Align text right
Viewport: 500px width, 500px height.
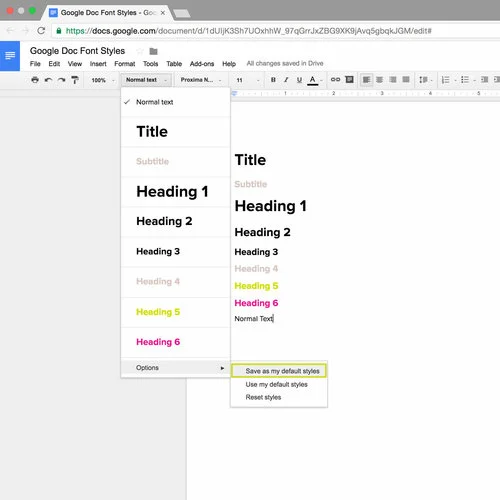(393, 80)
